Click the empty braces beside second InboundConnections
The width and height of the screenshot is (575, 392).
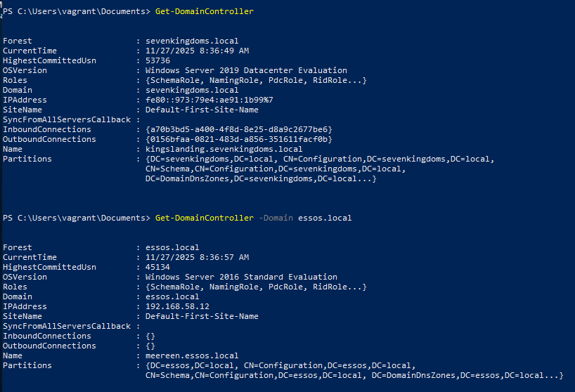tap(150, 336)
